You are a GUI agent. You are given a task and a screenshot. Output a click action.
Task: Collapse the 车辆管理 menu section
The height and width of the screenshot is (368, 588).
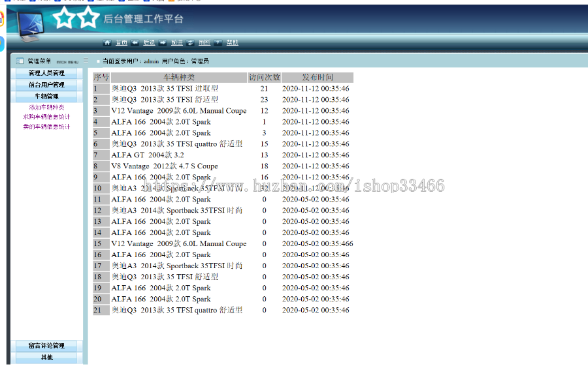coord(46,97)
